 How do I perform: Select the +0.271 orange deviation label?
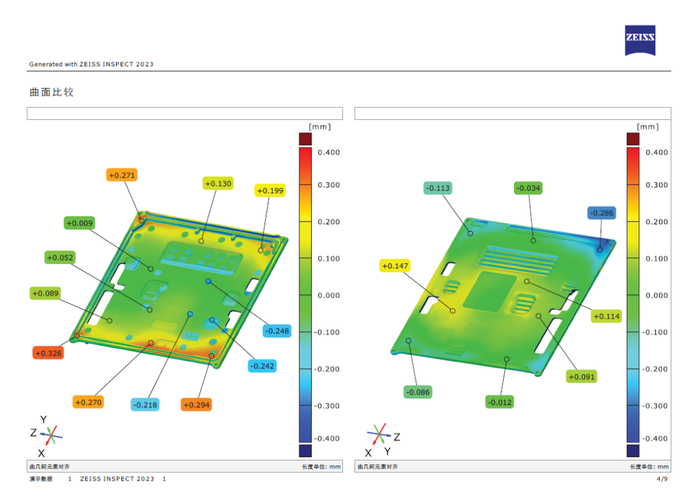click(x=121, y=175)
